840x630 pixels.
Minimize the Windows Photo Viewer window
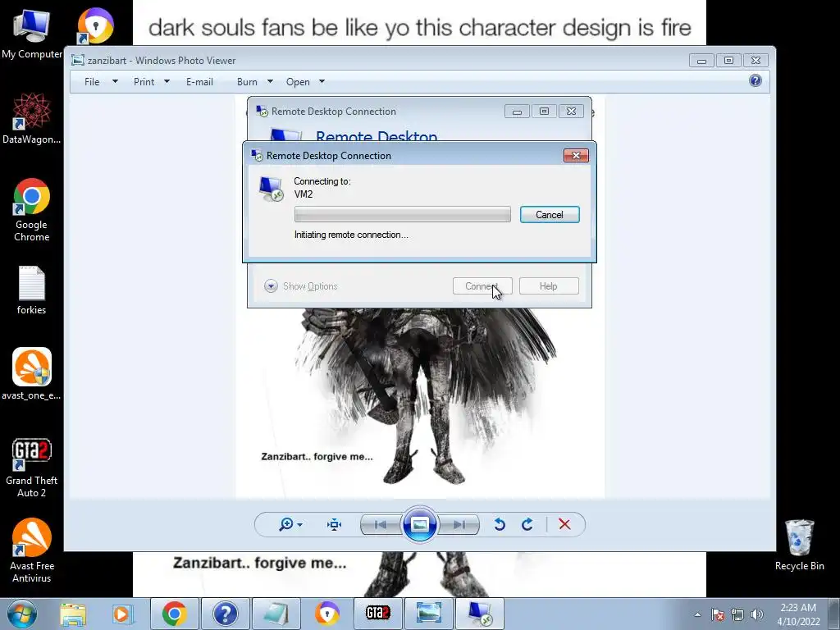click(x=701, y=61)
